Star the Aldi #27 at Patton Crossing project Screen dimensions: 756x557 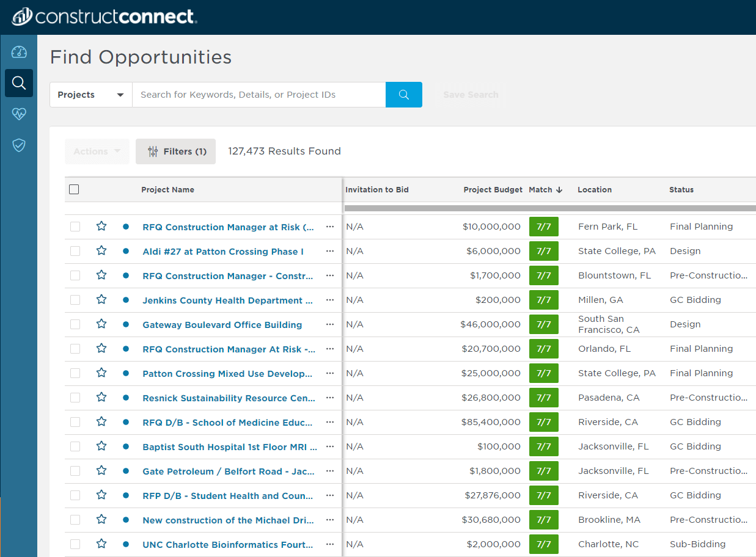101,250
